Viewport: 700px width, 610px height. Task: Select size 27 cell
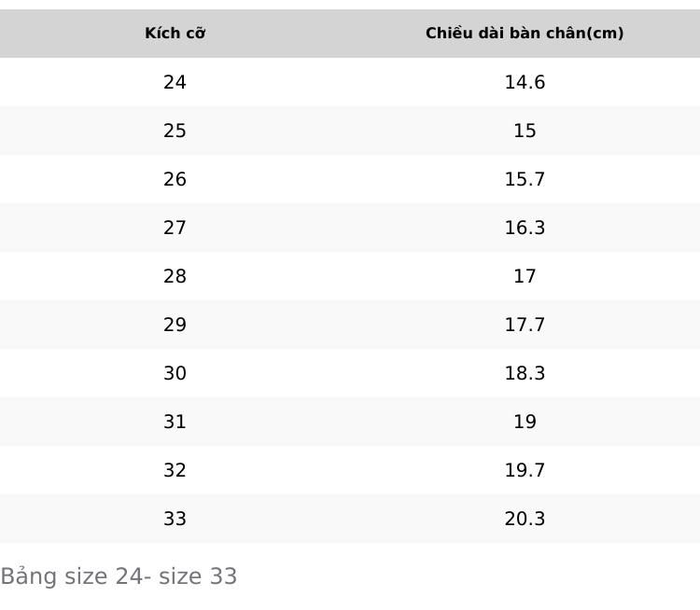(x=175, y=228)
